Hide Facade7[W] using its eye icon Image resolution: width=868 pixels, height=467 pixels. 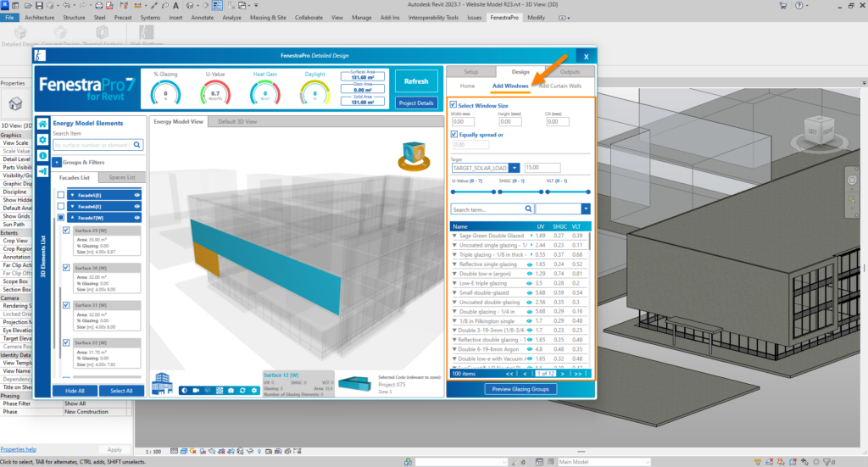pyautogui.click(x=136, y=218)
